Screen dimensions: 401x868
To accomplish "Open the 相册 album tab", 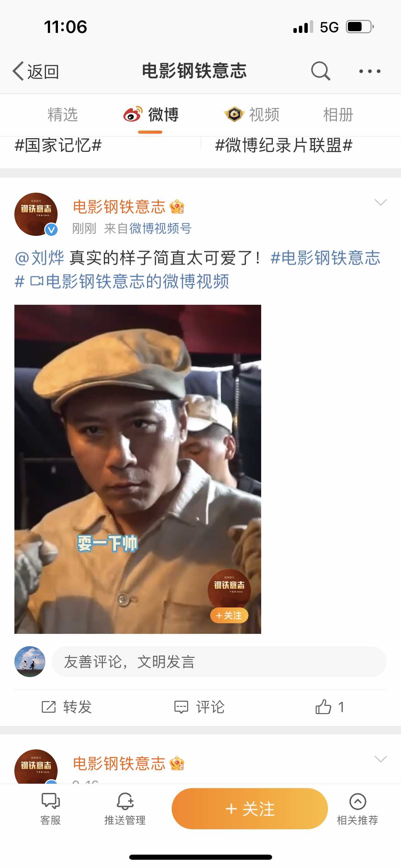I will [x=338, y=114].
